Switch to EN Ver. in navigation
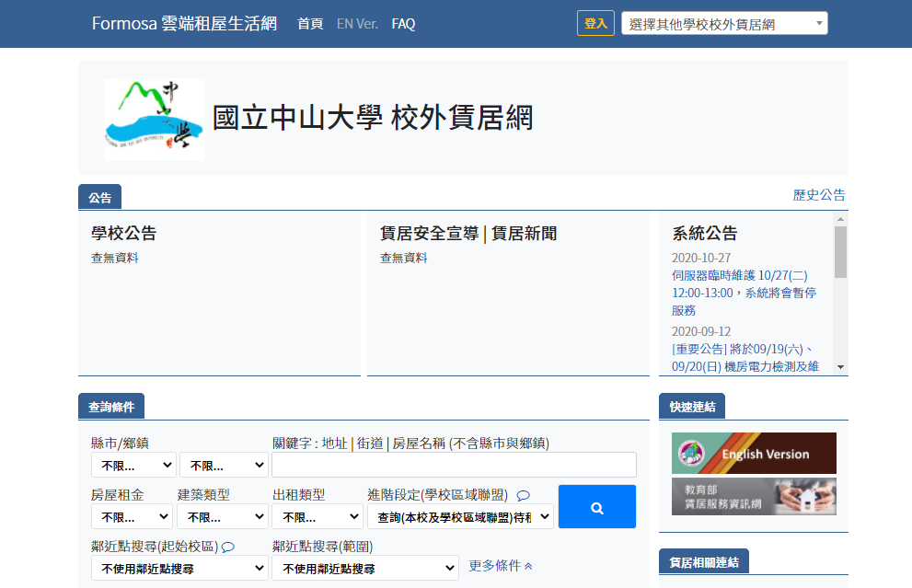The width and height of the screenshot is (912, 588). pyautogui.click(x=357, y=24)
